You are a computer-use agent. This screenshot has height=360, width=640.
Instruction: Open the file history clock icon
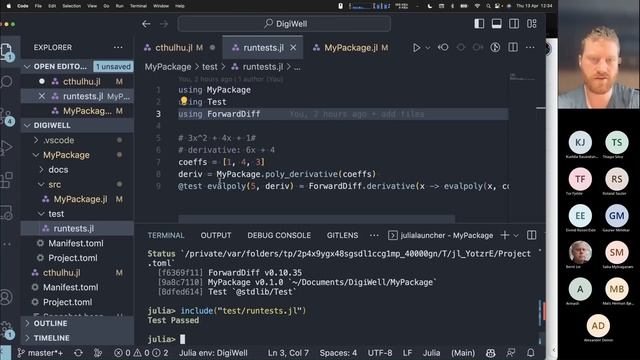(495, 48)
